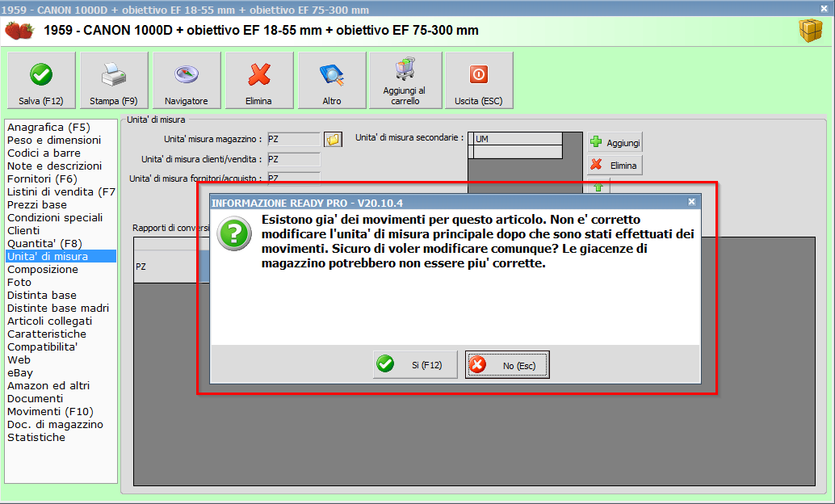Select Condizioni speciali entry
Image resolution: width=835 pixels, height=504 pixels.
pos(55,217)
